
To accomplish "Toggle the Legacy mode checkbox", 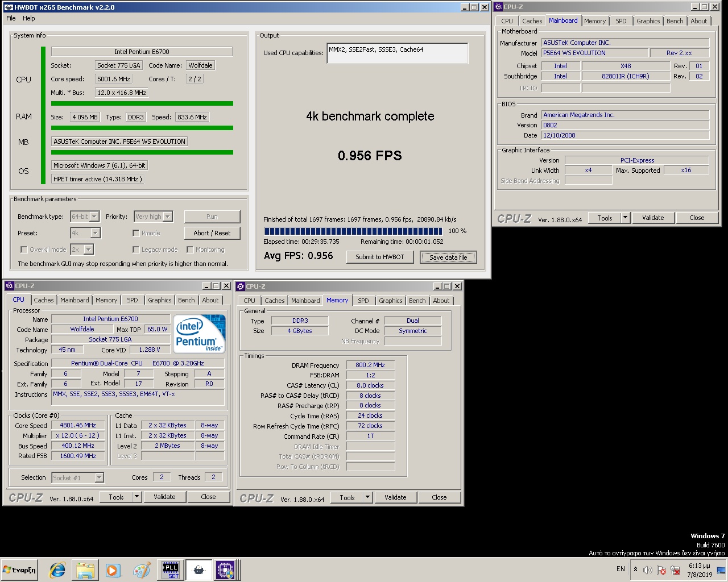I will 136,250.
